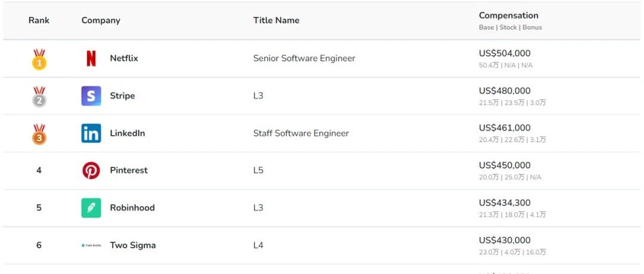Click the bronze third-place medal icon

pos(39,134)
